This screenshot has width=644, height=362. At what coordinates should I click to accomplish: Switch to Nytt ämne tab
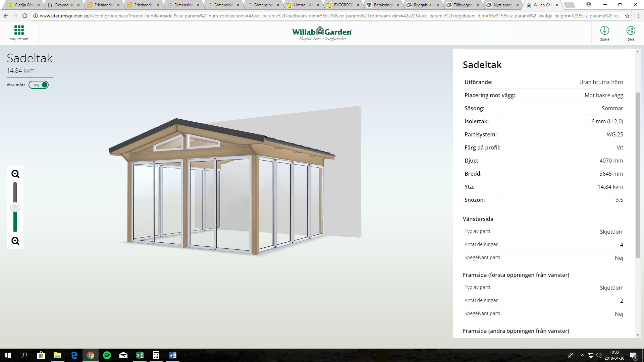(503, 5)
